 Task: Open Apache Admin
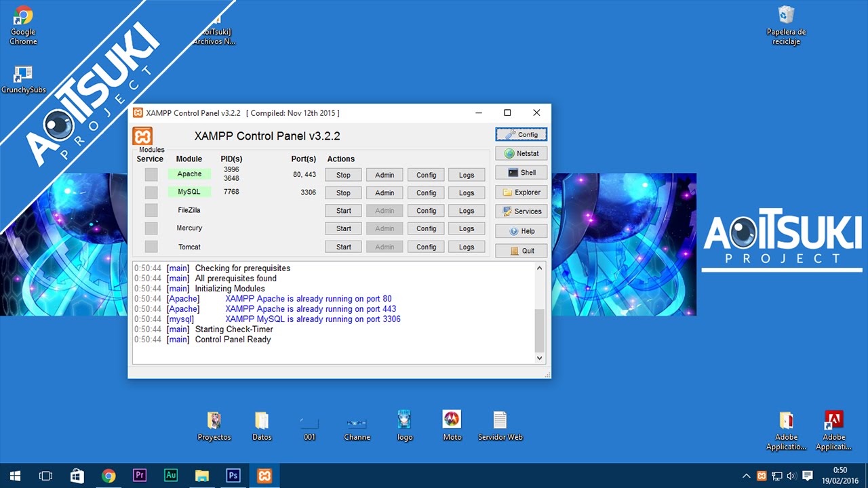click(x=384, y=175)
